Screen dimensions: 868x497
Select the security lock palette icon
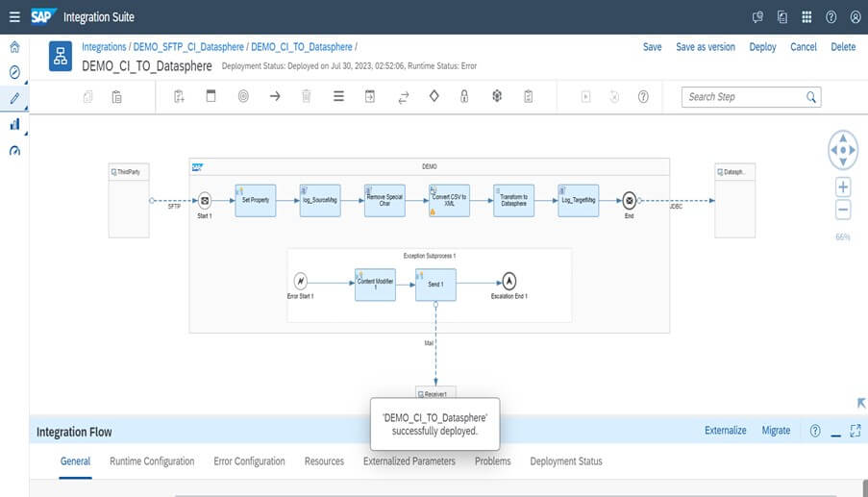pos(464,96)
